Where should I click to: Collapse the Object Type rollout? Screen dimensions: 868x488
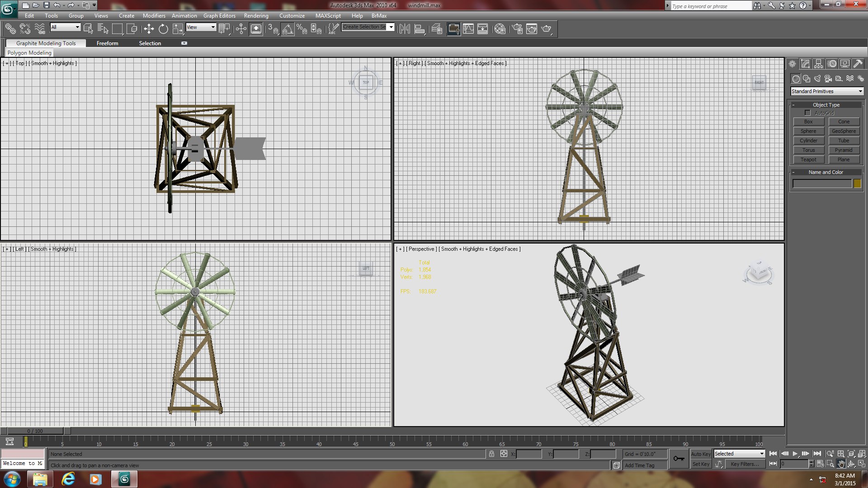(826, 105)
